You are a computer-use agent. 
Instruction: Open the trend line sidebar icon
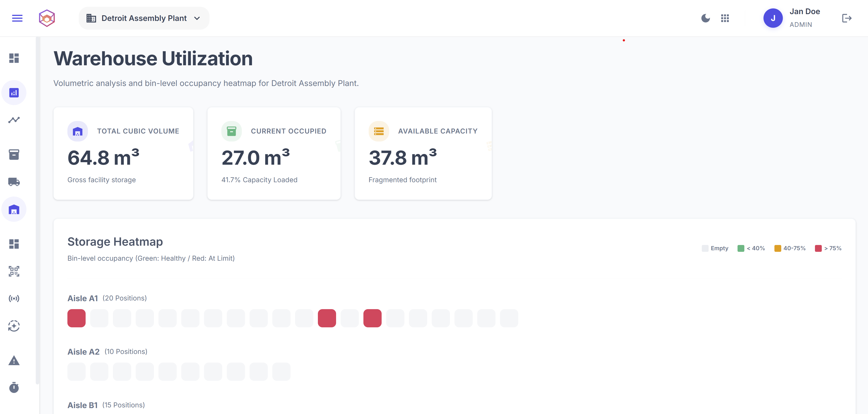click(x=14, y=120)
